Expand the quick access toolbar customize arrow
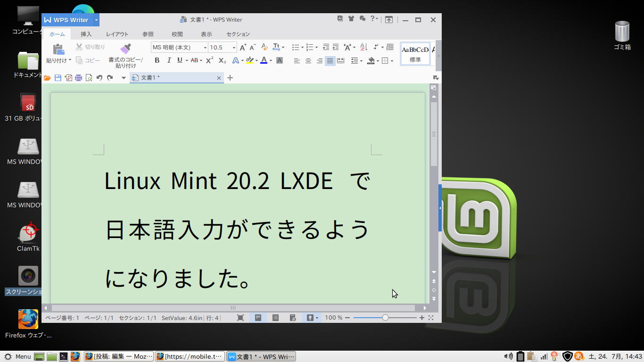The height and width of the screenshot is (362, 644). click(124, 78)
